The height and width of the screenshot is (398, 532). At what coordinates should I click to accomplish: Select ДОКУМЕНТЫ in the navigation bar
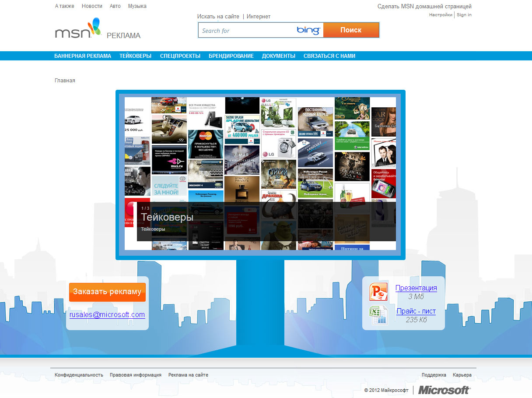point(278,56)
